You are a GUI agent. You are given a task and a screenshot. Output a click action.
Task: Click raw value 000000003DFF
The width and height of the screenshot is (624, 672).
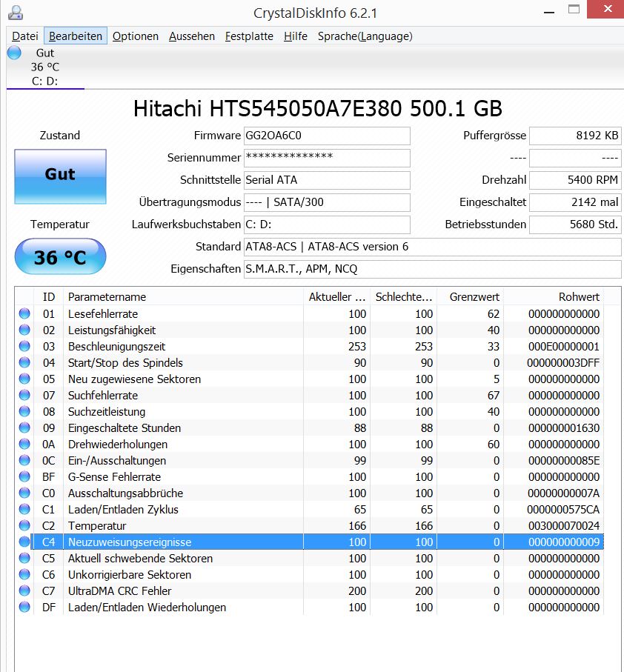point(563,362)
